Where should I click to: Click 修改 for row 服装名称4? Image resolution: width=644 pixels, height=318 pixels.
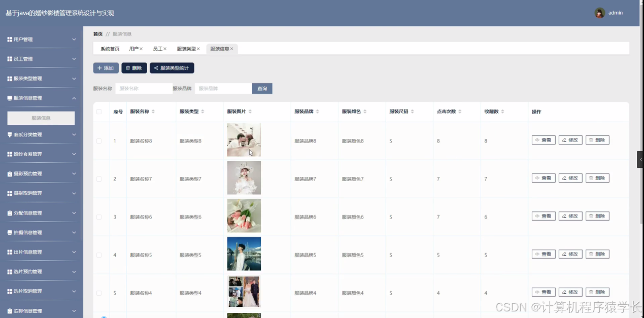click(x=570, y=292)
